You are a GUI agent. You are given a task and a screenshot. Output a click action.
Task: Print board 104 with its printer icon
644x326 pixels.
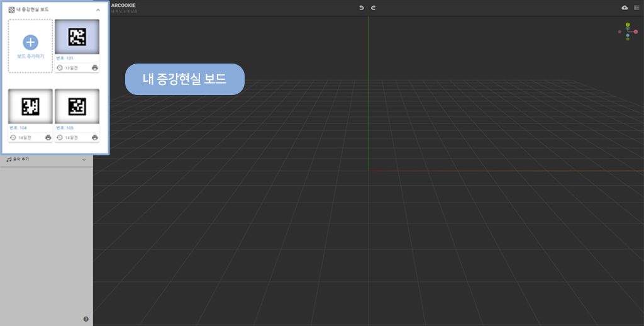48,138
